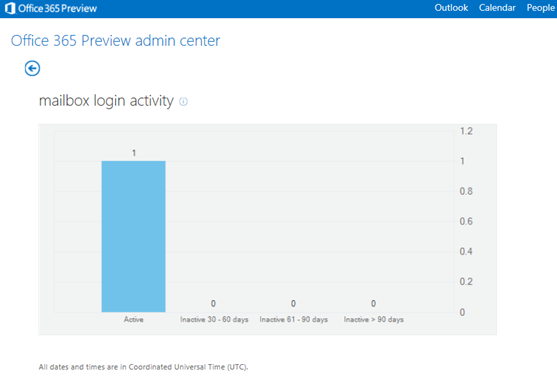Image resolution: width=557 pixels, height=383 pixels.
Task: Click the Inactive 61 - 90 days label
Action: point(293,319)
